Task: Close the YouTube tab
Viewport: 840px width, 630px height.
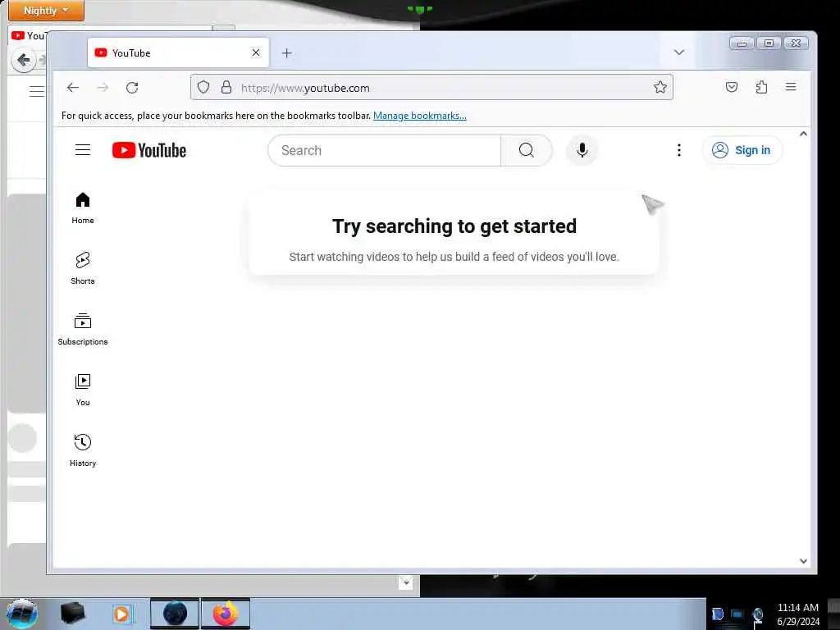Action: click(x=256, y=52)
